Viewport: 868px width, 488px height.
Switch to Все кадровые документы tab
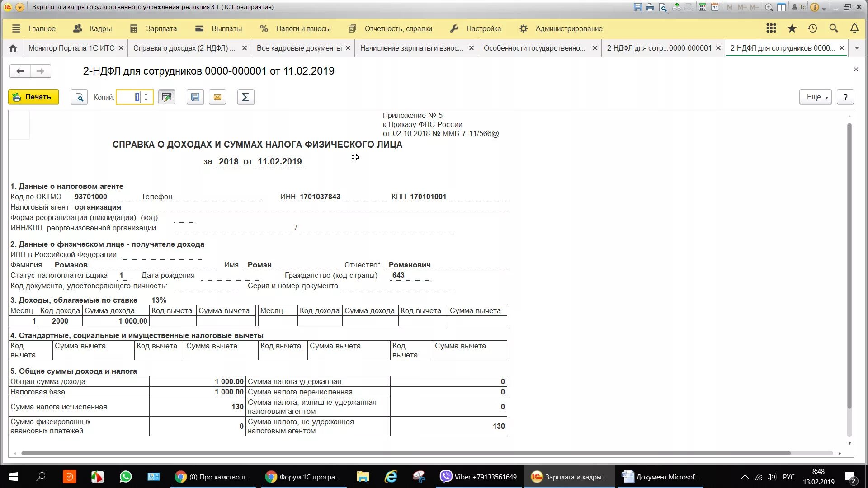coord(299,48)
